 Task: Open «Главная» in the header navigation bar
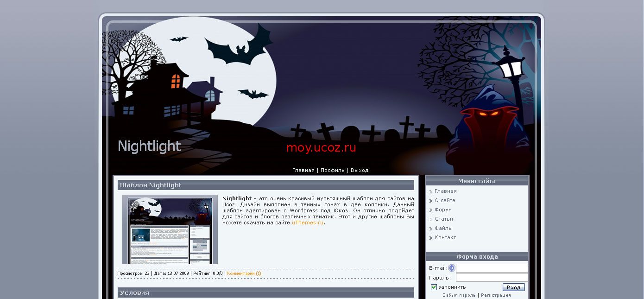tap(303, 170)
